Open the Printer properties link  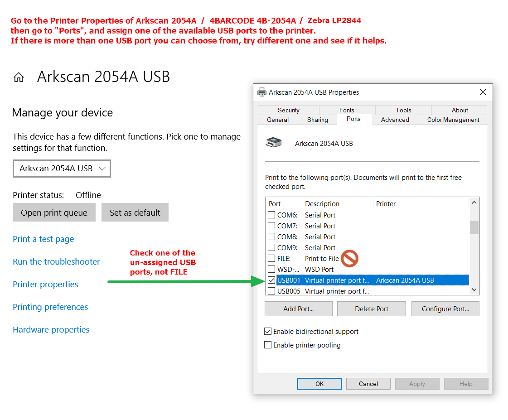click(45, 285)
